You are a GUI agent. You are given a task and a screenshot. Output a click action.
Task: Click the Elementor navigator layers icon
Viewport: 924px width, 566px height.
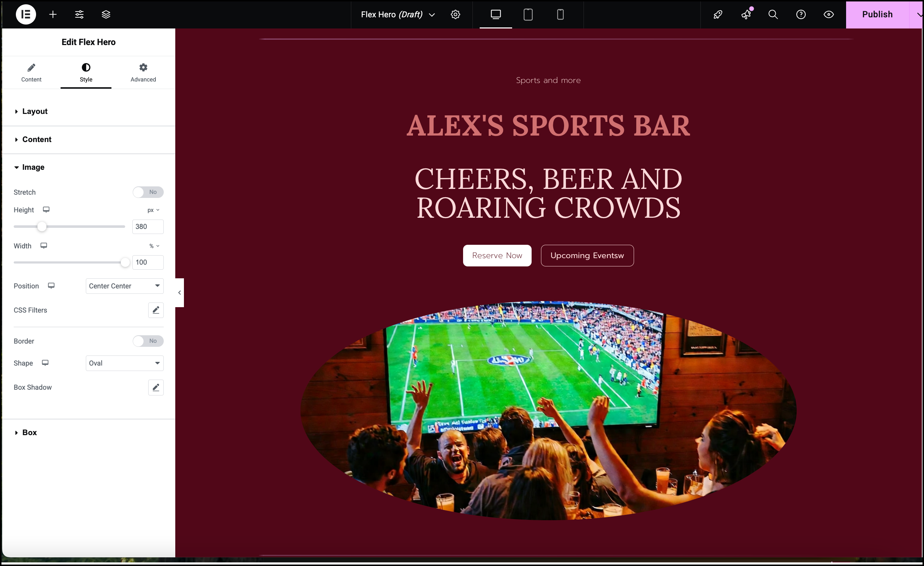click(x=105, y=14)
